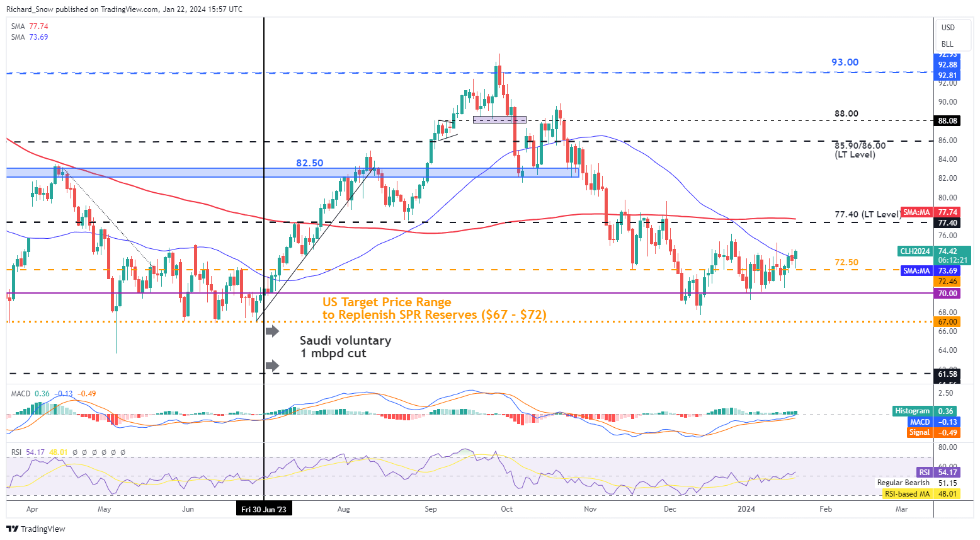Viewport: 980px width, 540px height.
Task: Click the orange Signal -0.49 tag
Action: 933,432
